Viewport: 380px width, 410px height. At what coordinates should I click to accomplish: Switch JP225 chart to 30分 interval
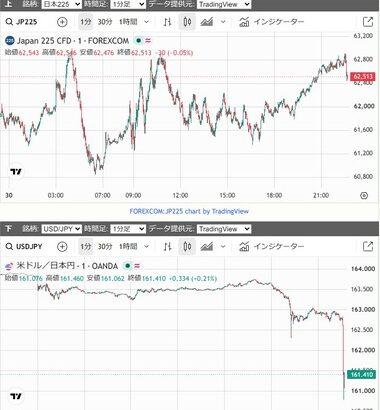[x=105, y=22]
